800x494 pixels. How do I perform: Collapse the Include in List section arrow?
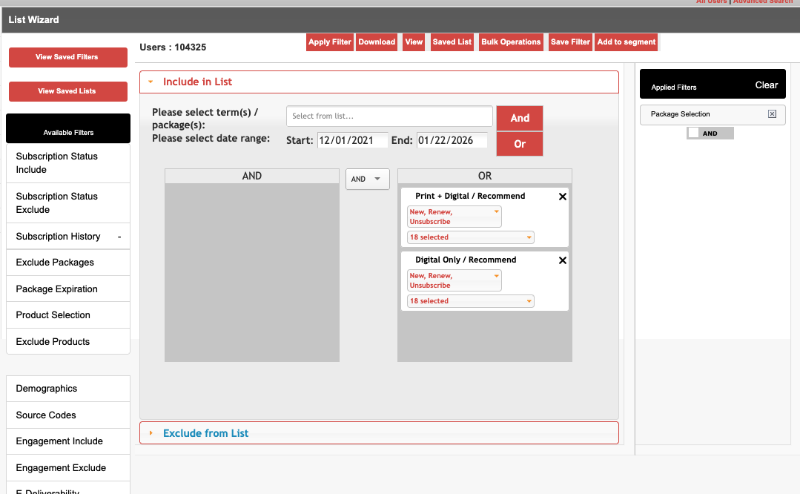[x=151, y=82]
